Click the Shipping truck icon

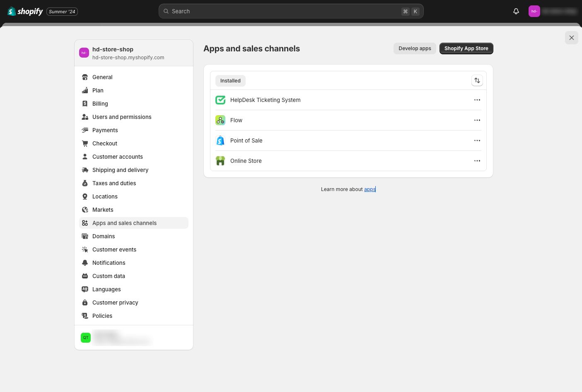click(x=85, y=170)
